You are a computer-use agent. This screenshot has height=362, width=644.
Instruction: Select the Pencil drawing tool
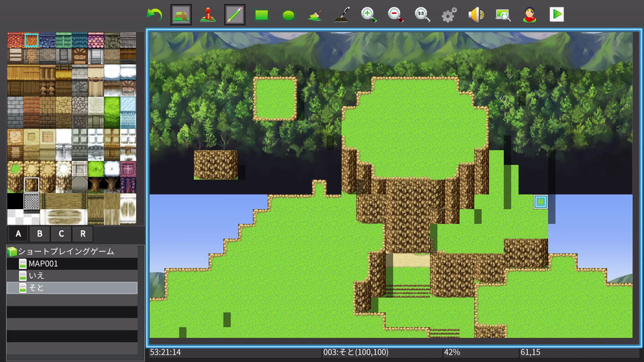click(x=235, y=15)
